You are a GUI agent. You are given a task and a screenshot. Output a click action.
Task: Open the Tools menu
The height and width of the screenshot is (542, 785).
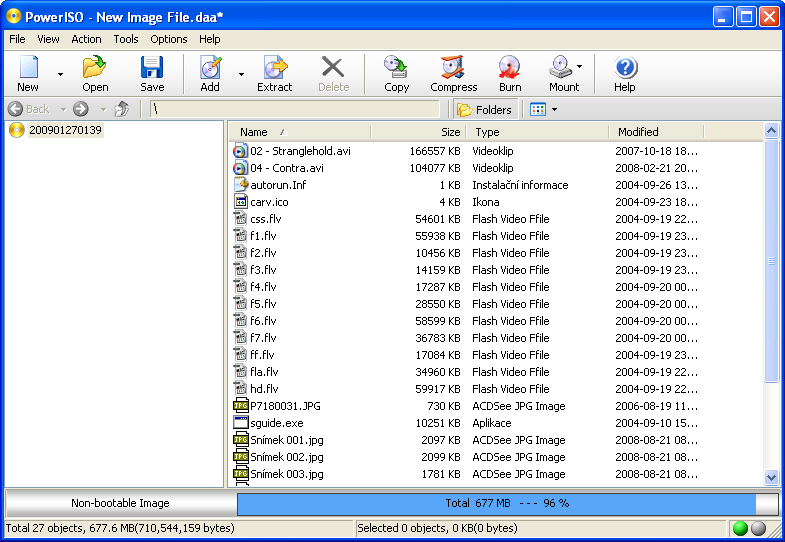click(126, 39)
